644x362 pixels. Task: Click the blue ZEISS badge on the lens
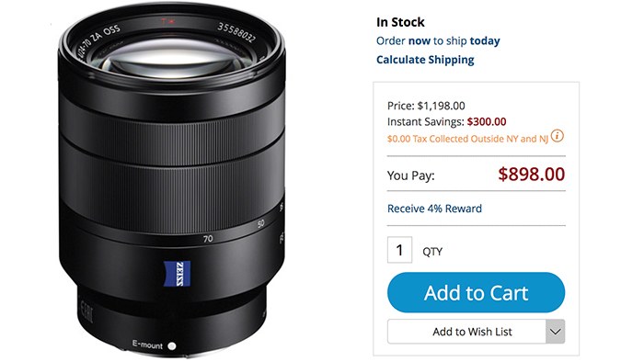tap(177, 274)
